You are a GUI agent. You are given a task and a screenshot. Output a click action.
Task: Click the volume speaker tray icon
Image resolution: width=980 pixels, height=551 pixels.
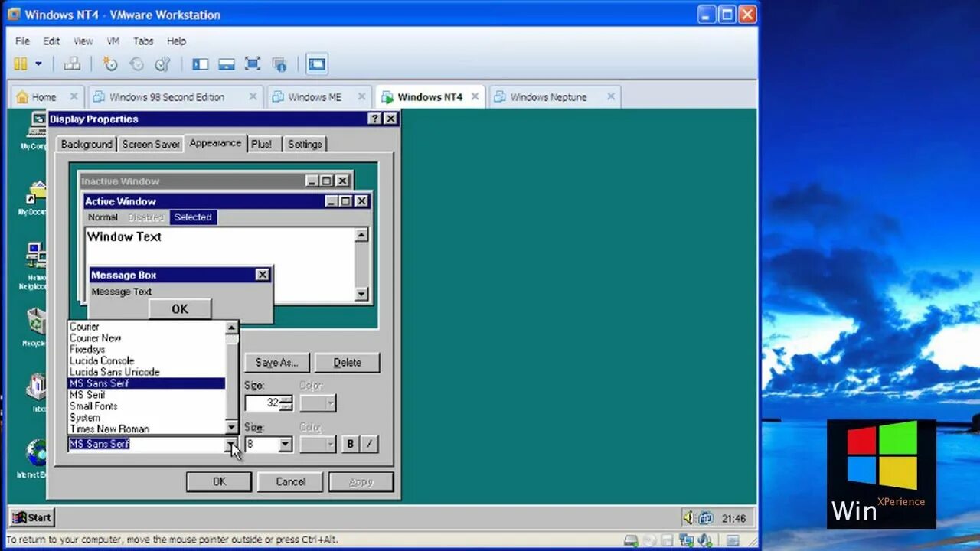pos(689,518)
